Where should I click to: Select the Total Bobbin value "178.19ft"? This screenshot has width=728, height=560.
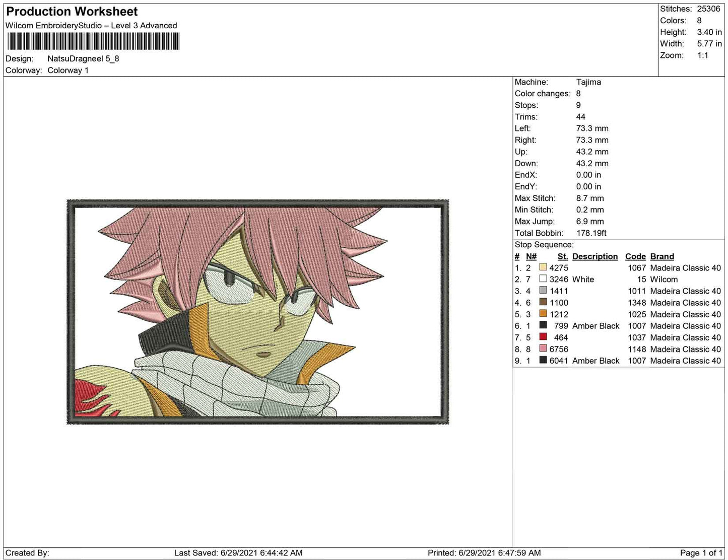591,233
